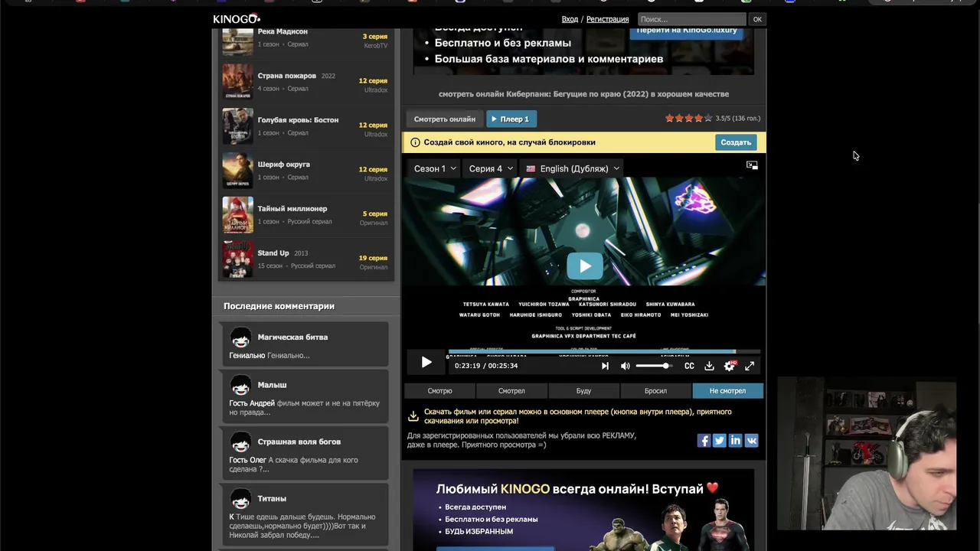Open the Тайный миллионер poster thumbnail
The width and height of the screenshot is (980, 551).
tap(237, 214)
